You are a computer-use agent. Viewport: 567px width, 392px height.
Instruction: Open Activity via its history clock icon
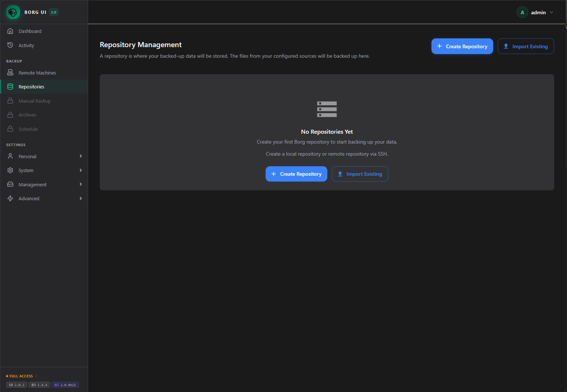click(10, 45)
